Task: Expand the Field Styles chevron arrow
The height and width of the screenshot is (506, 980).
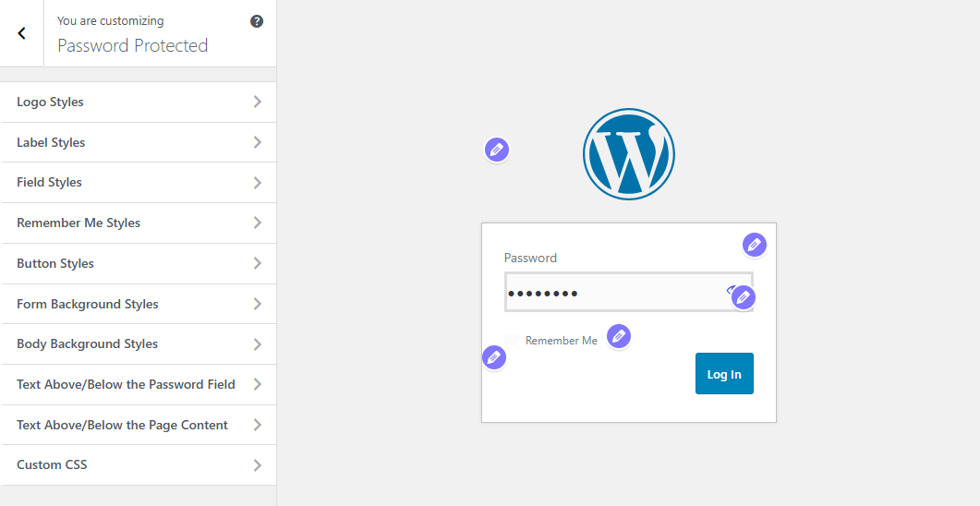Action: point(258,183)
